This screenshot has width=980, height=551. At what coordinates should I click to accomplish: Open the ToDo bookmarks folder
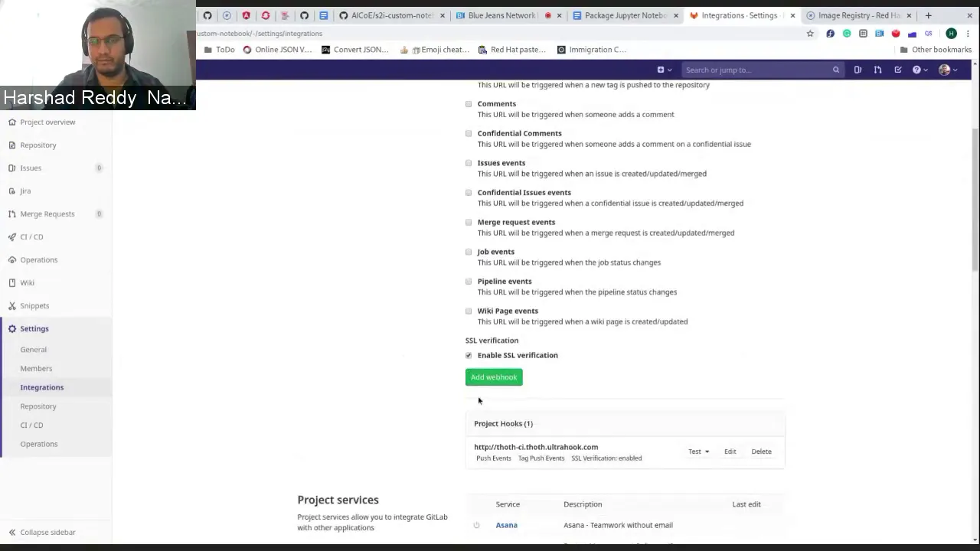pyautogui.click(x=220, y=50)
